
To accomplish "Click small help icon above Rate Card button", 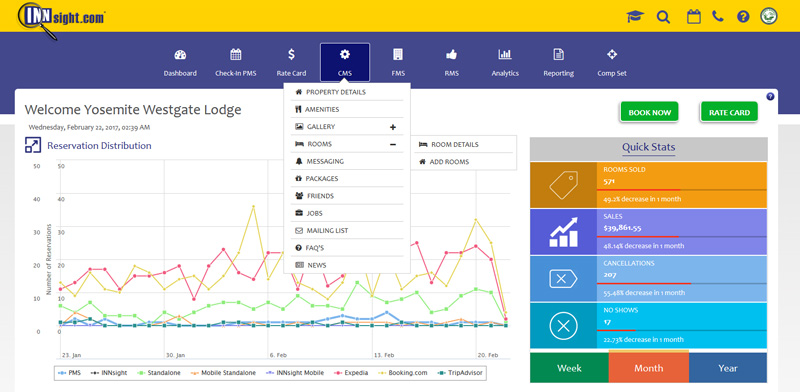I will coord(770,96).
